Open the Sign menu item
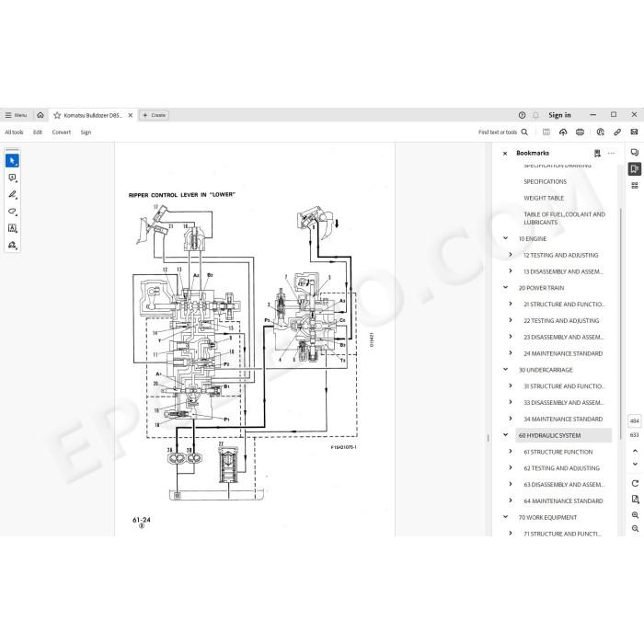Image resolution: width=644 pixels, height=644 pixels. 86,132
